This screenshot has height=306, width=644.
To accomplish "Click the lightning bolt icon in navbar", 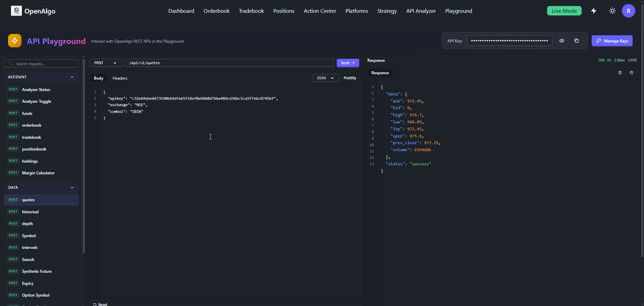I will (594, 11).
